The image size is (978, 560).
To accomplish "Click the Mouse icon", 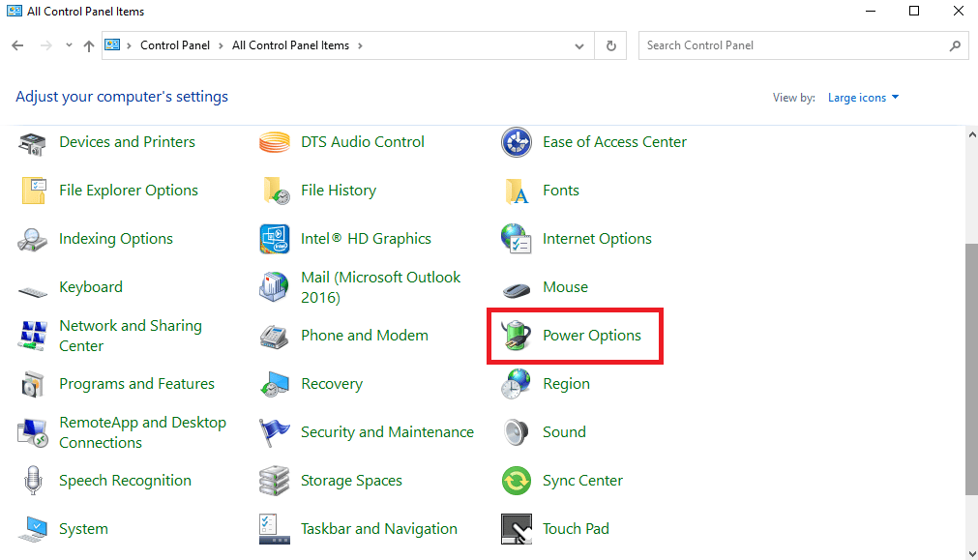I will [x=517, y=289].
